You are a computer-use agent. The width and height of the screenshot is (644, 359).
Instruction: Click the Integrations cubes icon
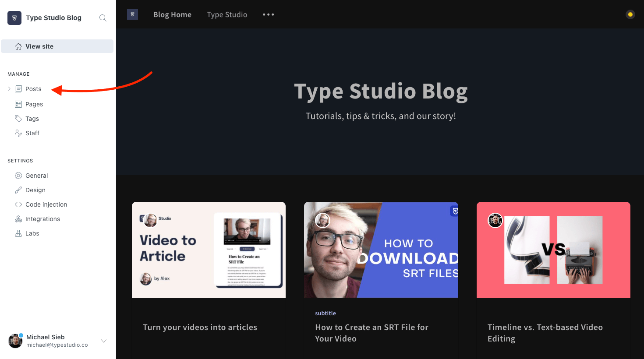pyautogui.click(x=18, y=219)
